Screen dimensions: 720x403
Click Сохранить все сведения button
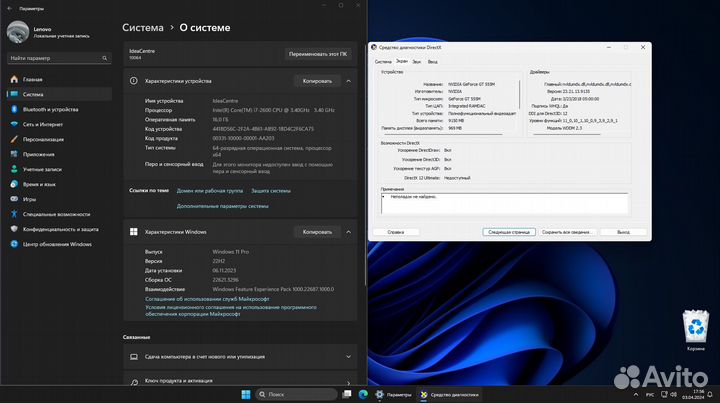[568, 232]
